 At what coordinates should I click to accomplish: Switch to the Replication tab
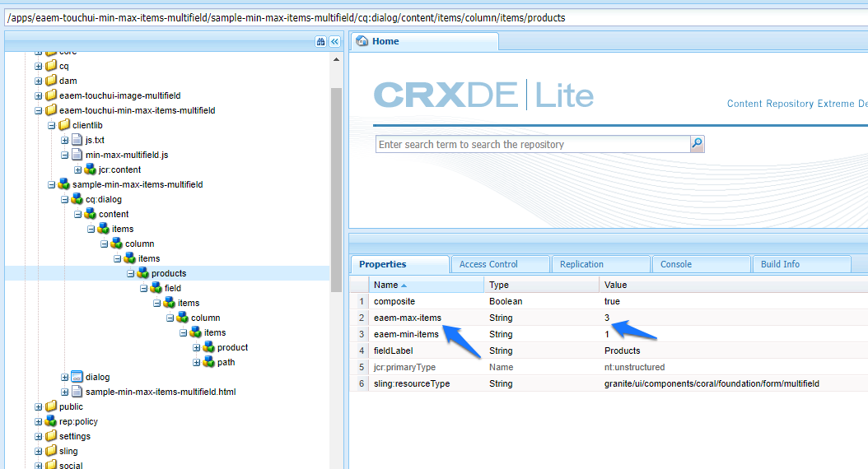[x=600, y=264]
